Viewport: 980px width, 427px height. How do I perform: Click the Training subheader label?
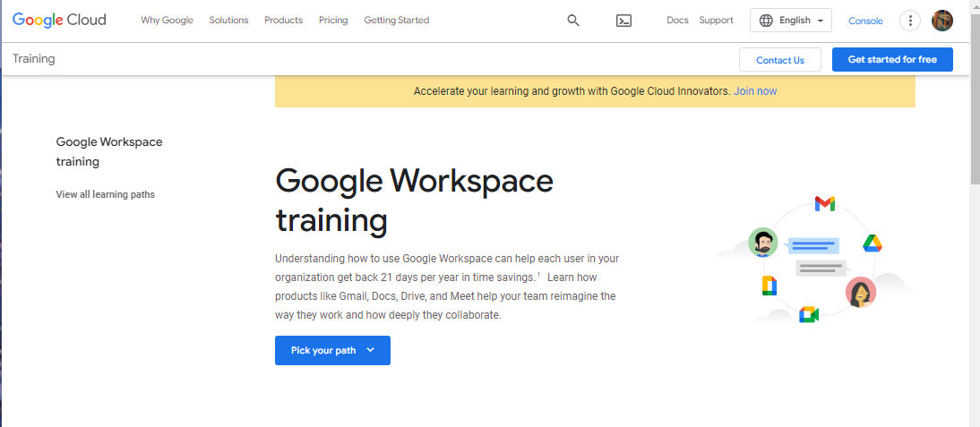tap(34, 59)
